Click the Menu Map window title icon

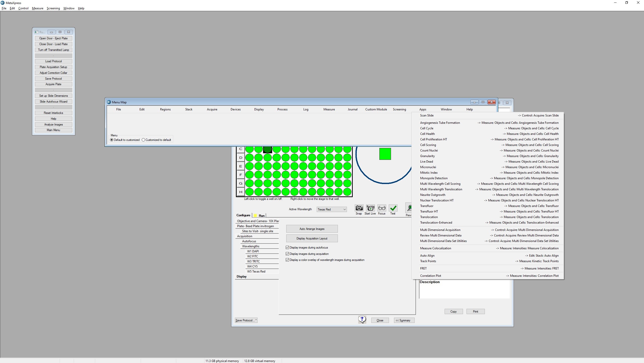coord(109,102)
